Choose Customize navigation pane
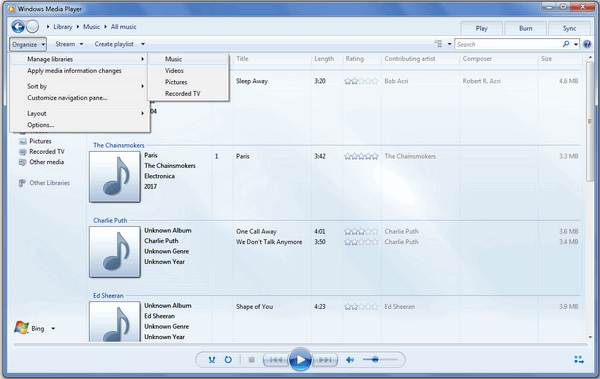The image size is (600, 379). coord(79,98)
